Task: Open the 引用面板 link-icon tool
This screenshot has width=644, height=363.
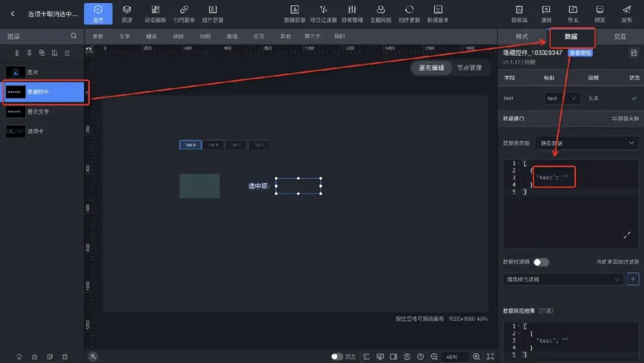Action: pos(184,14)
